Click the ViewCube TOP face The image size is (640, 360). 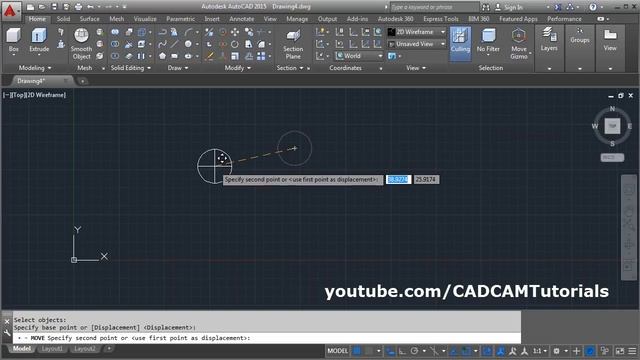point(612,126)
